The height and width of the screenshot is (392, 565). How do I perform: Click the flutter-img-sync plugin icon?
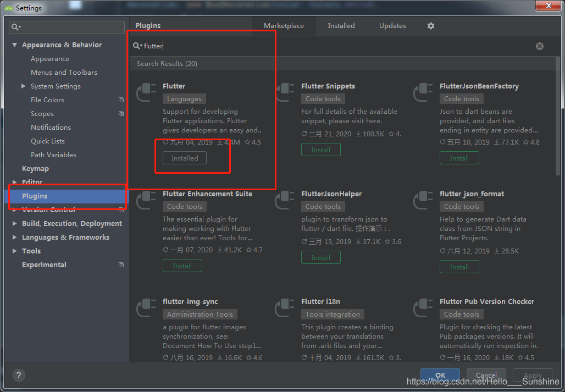click(146, 308)
